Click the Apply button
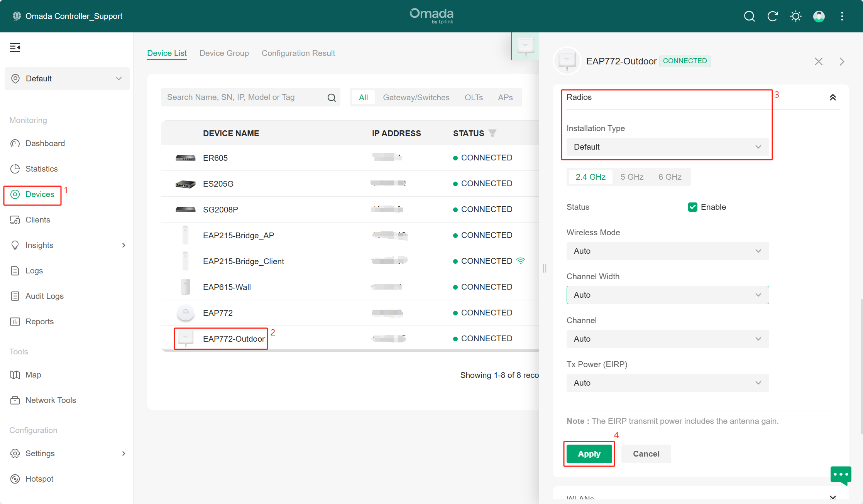 tap(589, 454)
